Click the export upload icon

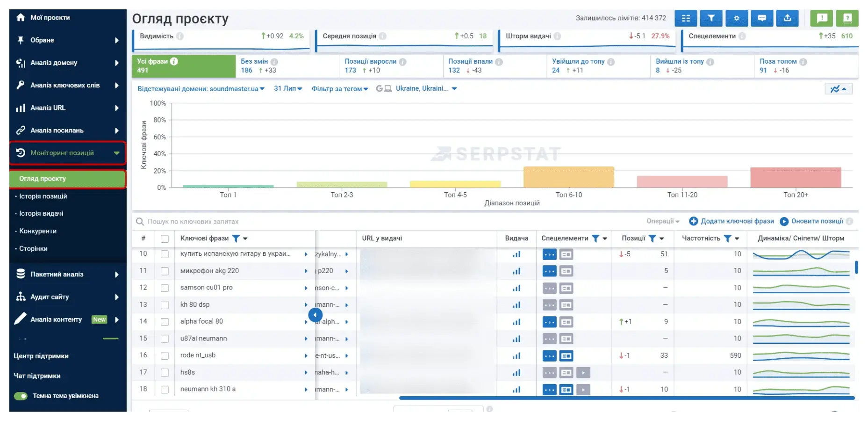pos(787,18)
